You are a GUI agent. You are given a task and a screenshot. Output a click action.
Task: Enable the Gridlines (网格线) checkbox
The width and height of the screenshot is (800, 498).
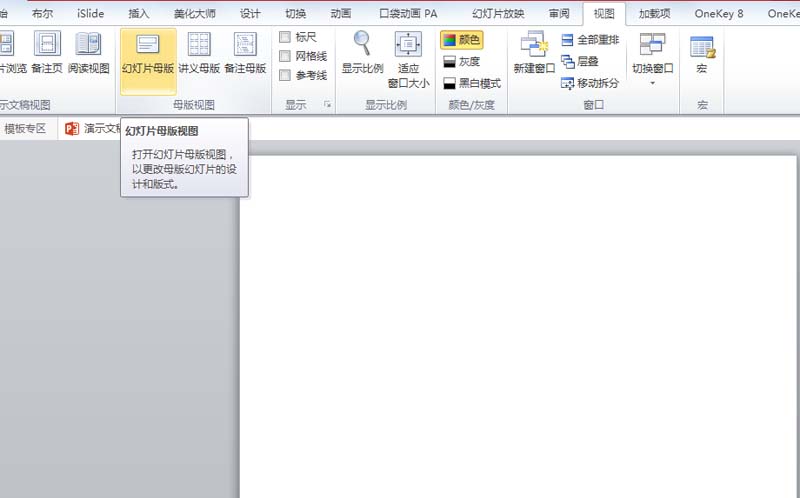(x=285, y=56)
